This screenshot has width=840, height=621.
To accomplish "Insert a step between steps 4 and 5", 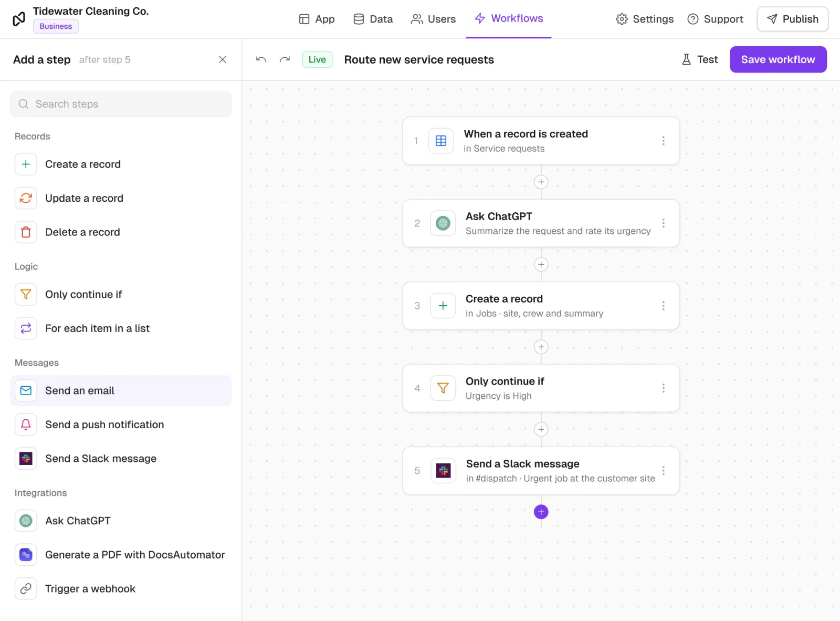I will click(541, 429).
